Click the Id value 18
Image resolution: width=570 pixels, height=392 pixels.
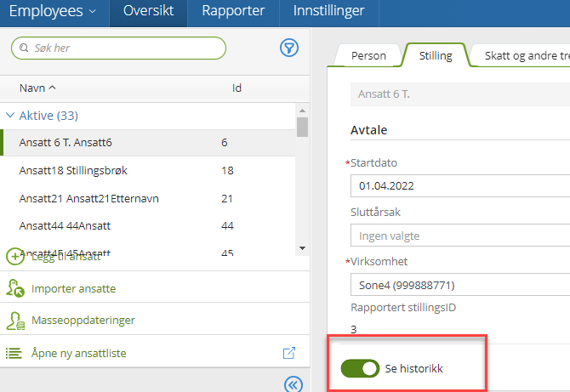pyautogui.click(x=227, y=170)
